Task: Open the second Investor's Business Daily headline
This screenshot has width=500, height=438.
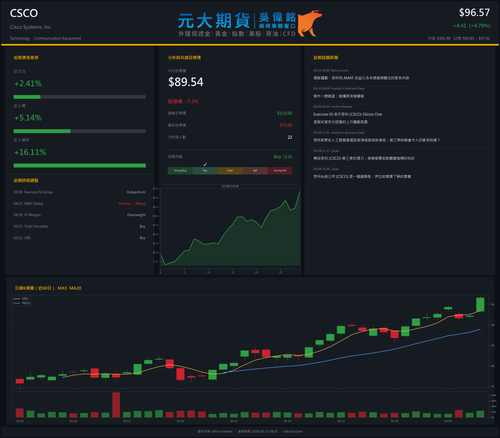Action: coord(376,140)
